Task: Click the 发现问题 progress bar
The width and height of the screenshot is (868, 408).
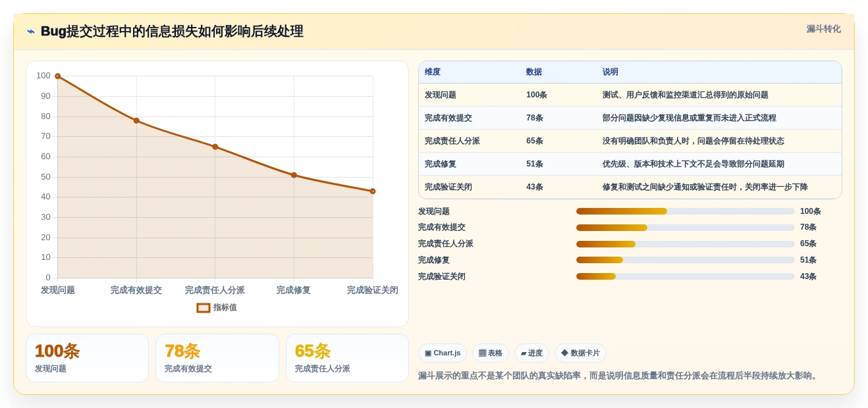Action: [x=686, y=211]
